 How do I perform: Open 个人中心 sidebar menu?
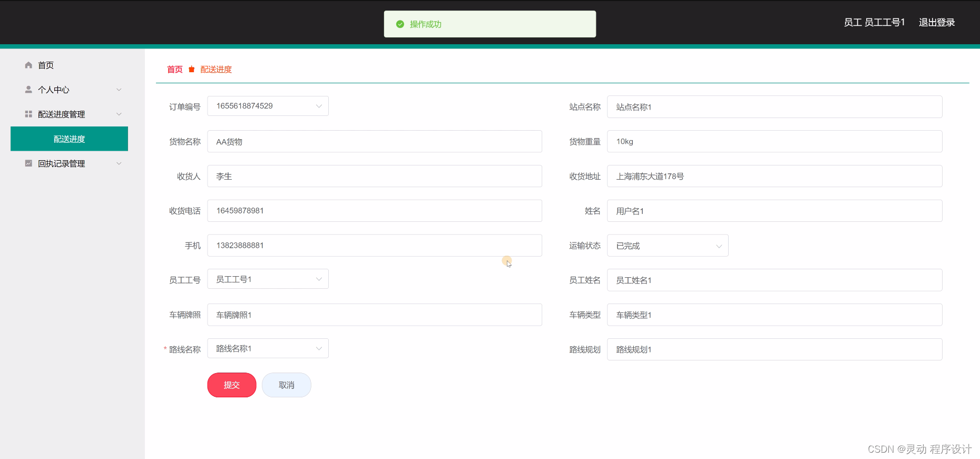coord(69,90)
